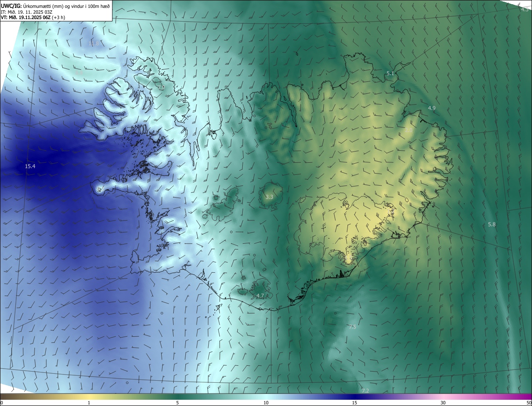The width and height of the screenshot is (532, 406).
Task: Click the map title 'Úrkomumætti (mm) og vindur í 100m hæð'
Action: pyautogui.click(x=66, y=6)
